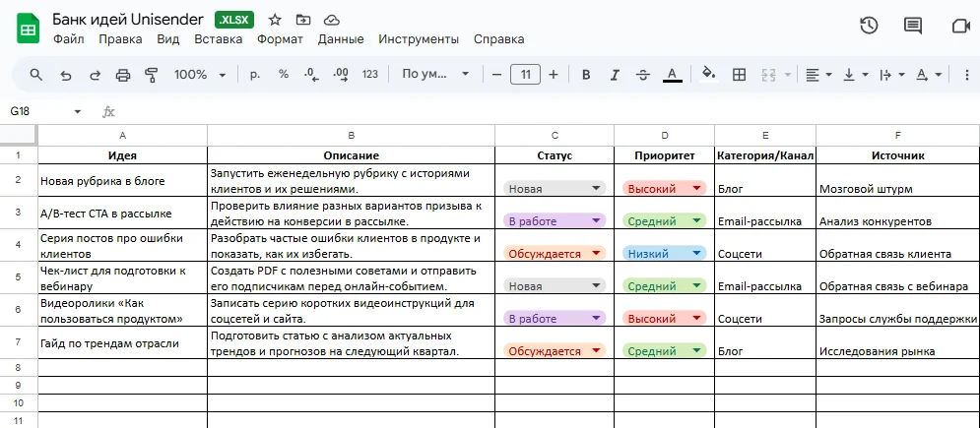Click the font size field showing 11
The width and height of the screenshot is (980, 428).
click(525, 75)
